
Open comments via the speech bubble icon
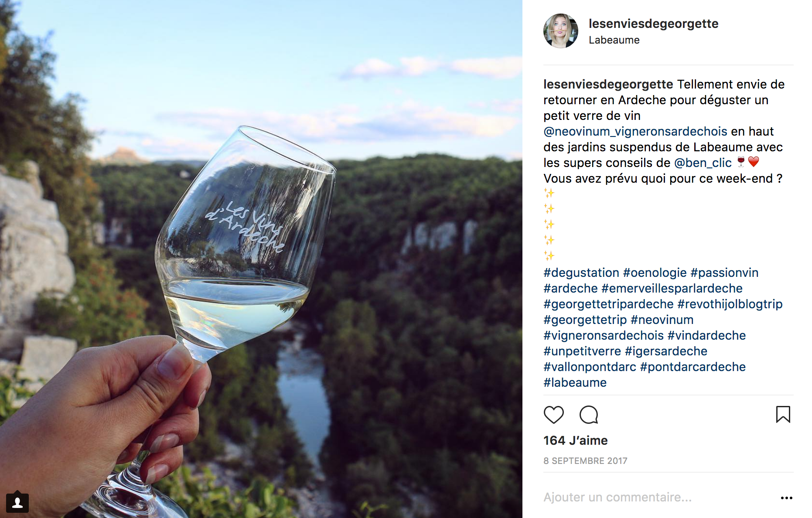click(x=589, y=415)
